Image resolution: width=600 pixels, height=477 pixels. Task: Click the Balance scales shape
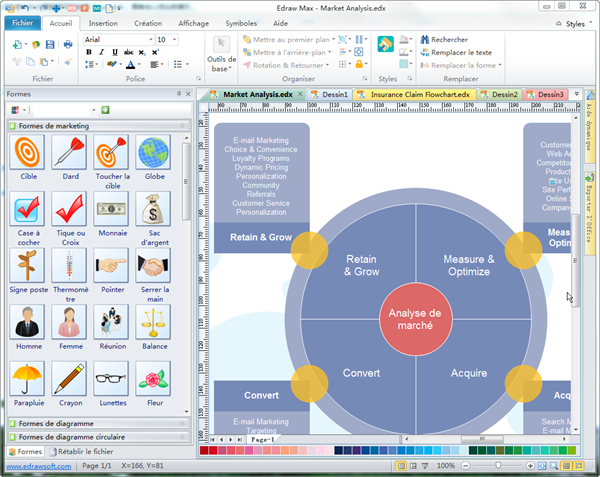point(154,322)
